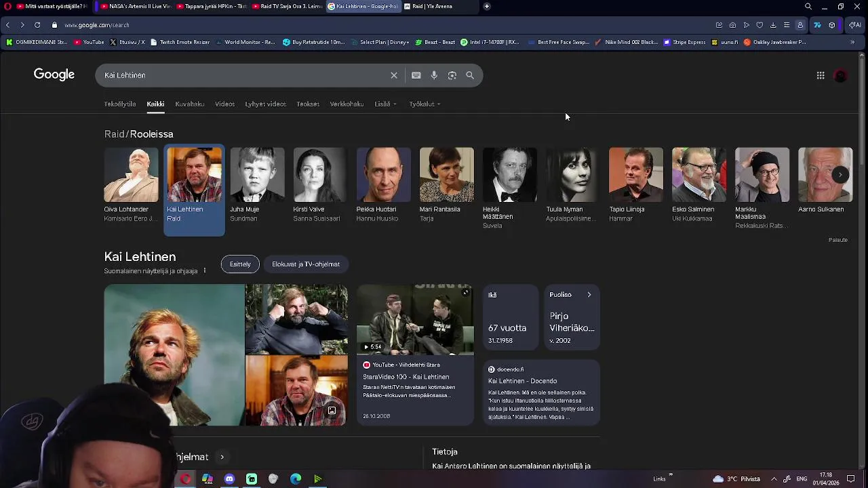Screen dimensions: 868x488
Task: Select Kirsti Valve cast card
Action: point(320,185)
